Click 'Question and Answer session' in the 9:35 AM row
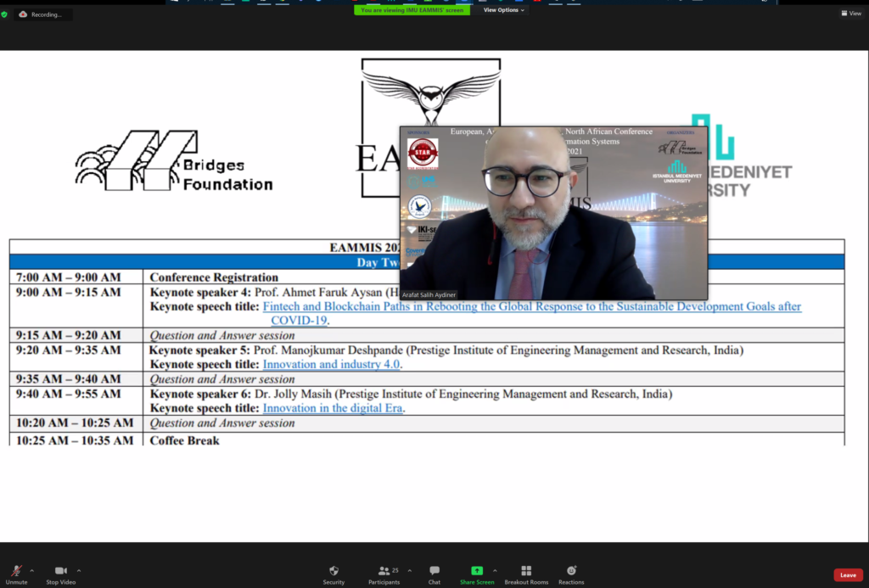This screenshot has height=588, width=869. coord(222,379)
